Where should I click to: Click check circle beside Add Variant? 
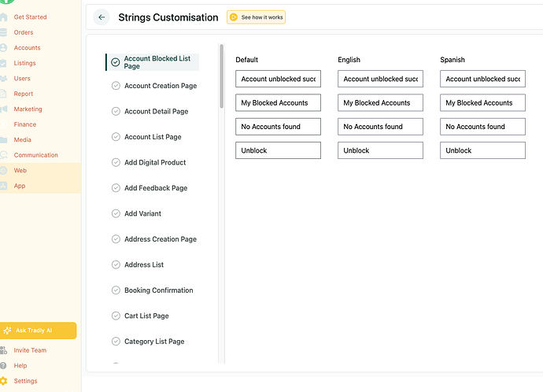coord(116,214)
